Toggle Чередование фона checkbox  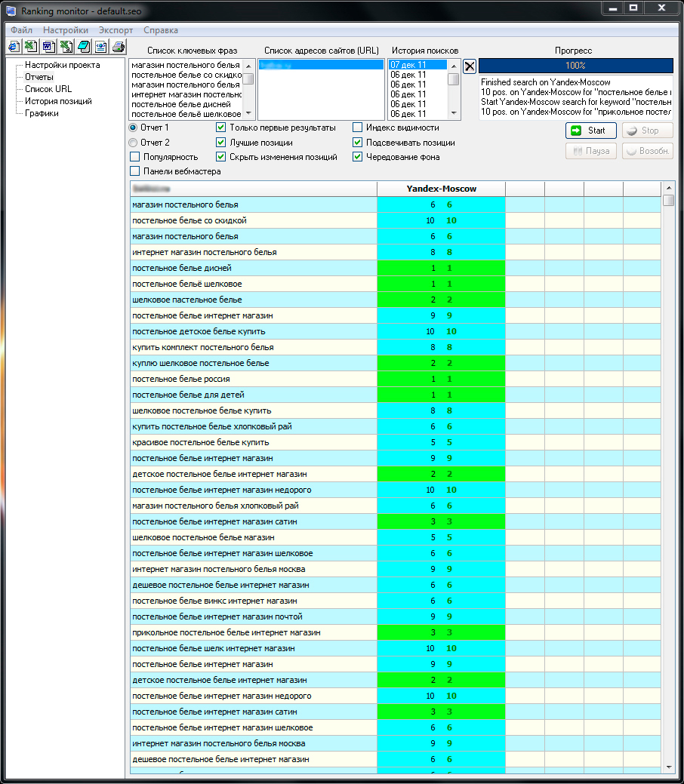click(x=357, y=157)
